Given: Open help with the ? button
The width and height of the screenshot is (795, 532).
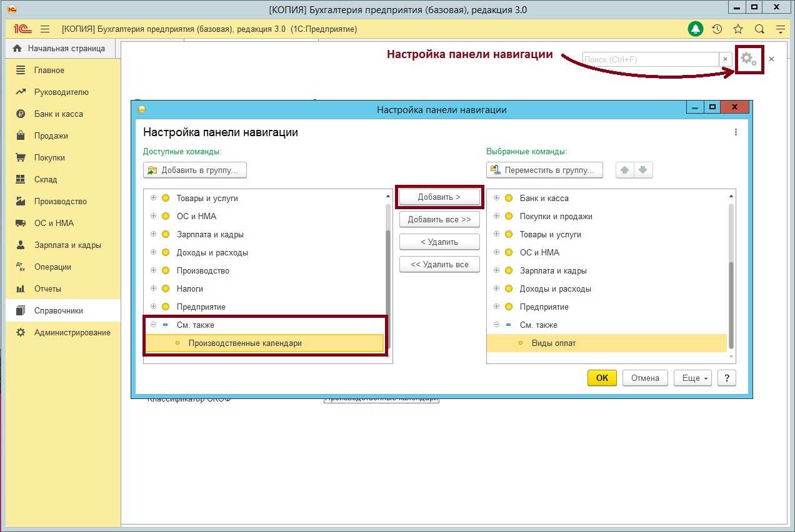Looking at the screenshot, I should click(727, 378).
